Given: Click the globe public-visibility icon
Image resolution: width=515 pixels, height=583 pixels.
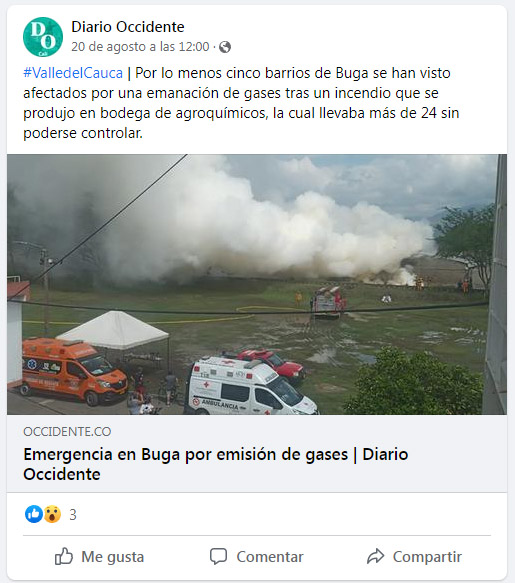Looking at the screenshot, I should (x=225, y=47).
